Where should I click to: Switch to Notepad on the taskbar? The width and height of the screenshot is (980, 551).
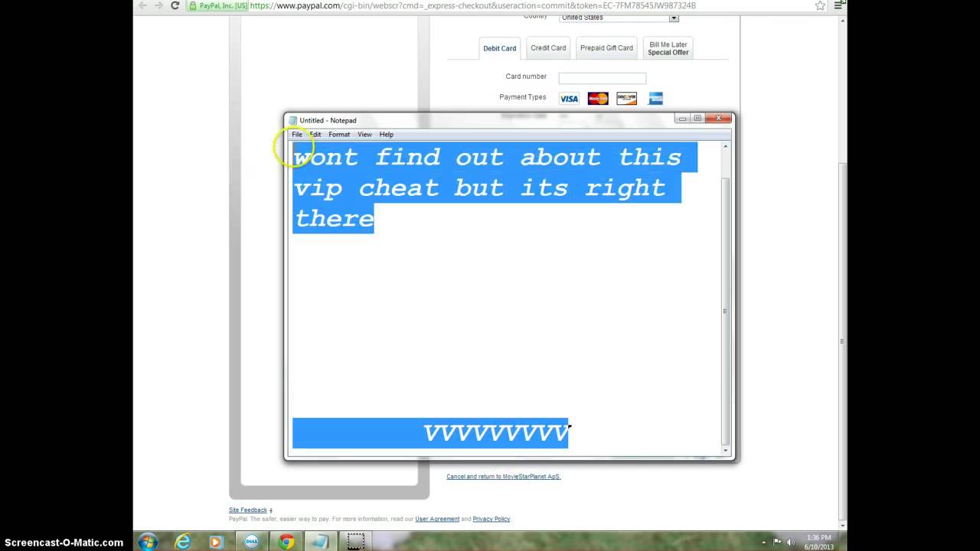pos(321,542)
